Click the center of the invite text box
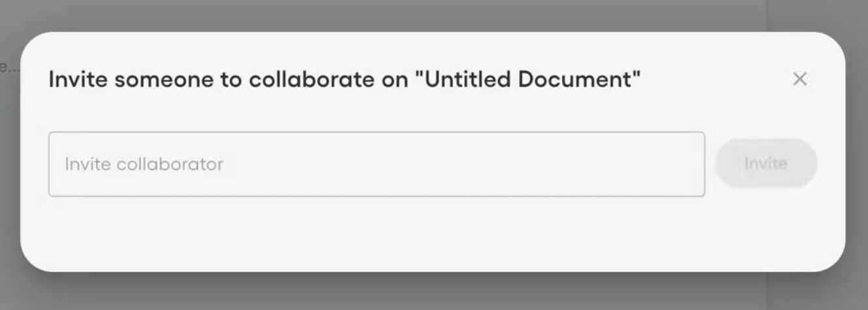 (376, 164)
